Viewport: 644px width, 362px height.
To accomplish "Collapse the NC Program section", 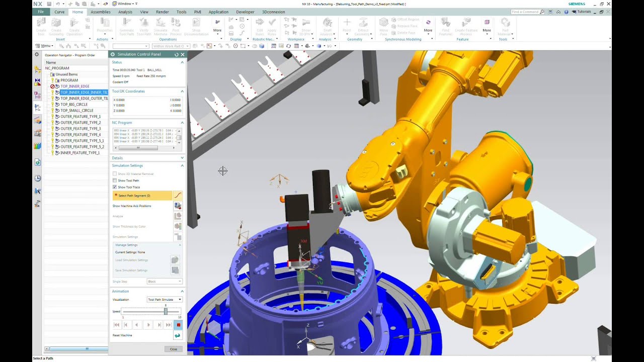I will (182, 123).
